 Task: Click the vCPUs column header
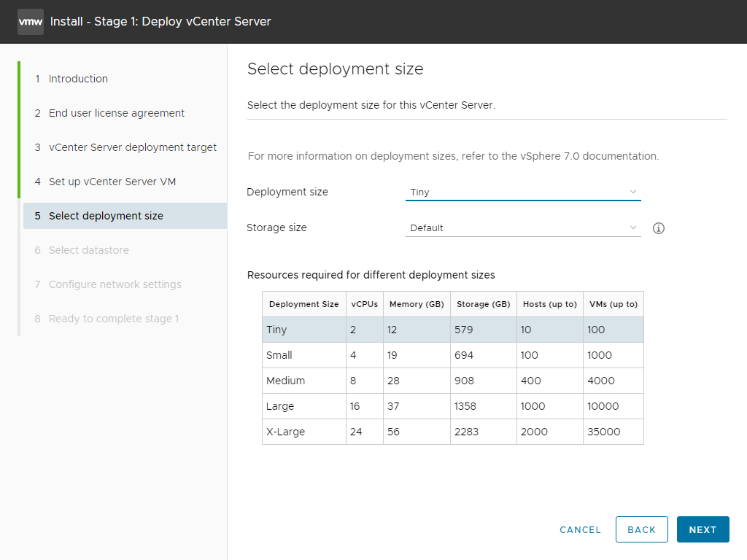tap(364, 304)
